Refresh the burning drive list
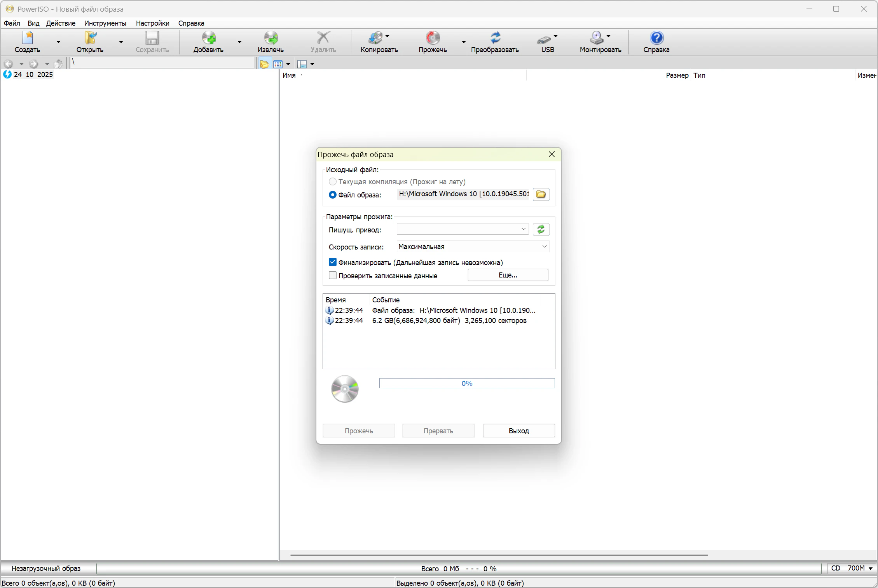878x588 pixels. tap(541, 229)
